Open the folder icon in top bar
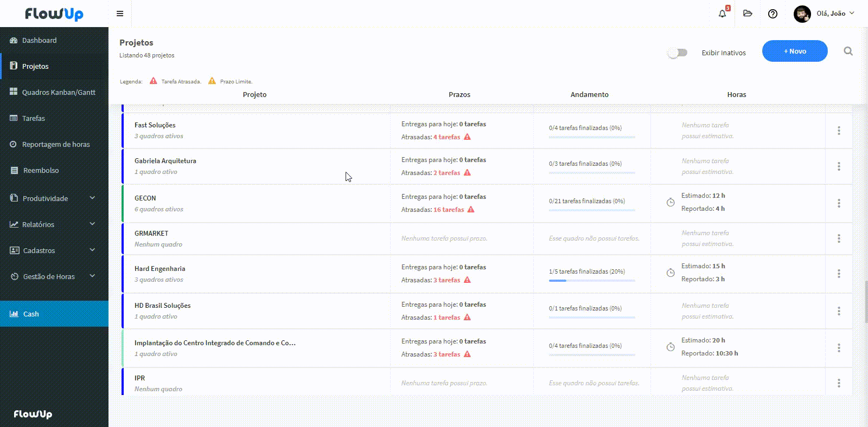The width and height of the screenshot is (868, 427). coord(748,14)
